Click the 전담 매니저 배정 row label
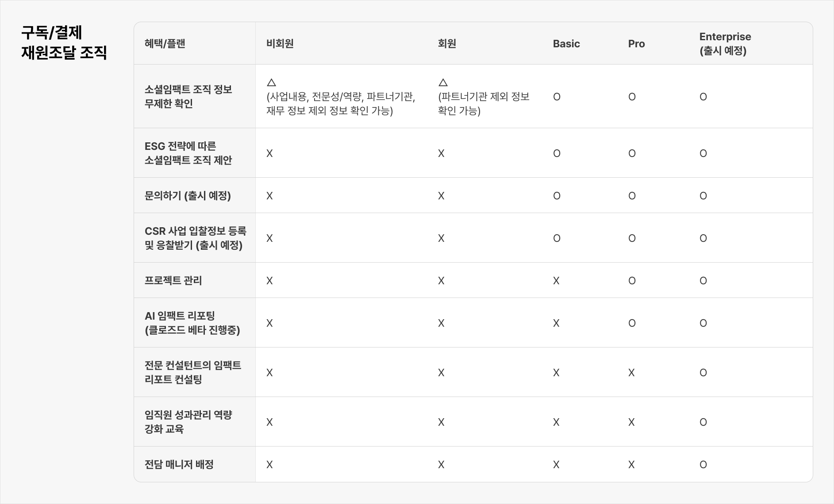 (x=179, y=465)
